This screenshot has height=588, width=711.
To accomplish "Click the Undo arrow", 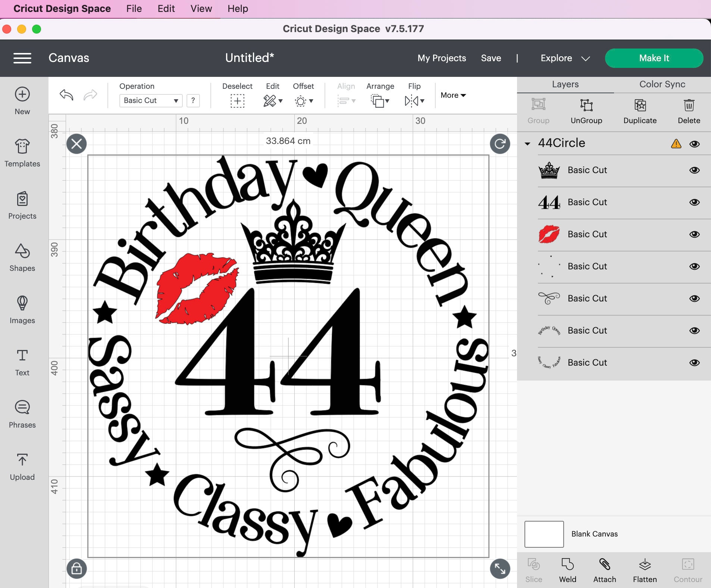I will click(66, 95).
